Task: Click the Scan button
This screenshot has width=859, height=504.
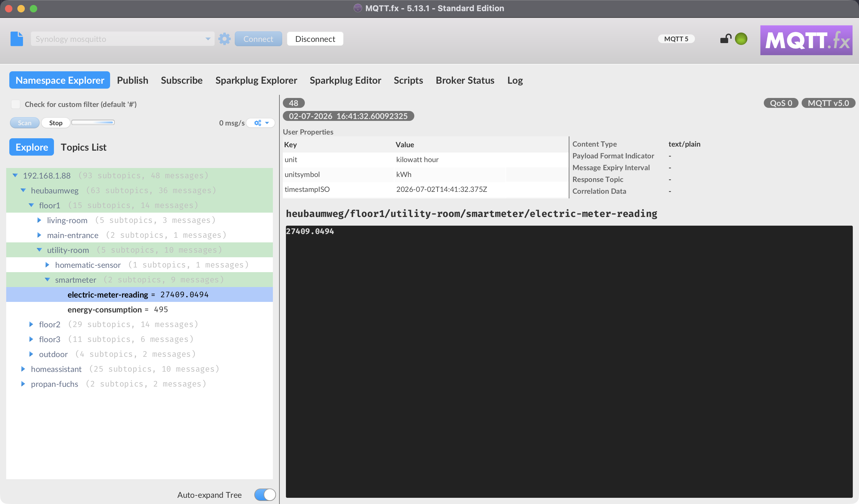Action: (x=24, y=123)
